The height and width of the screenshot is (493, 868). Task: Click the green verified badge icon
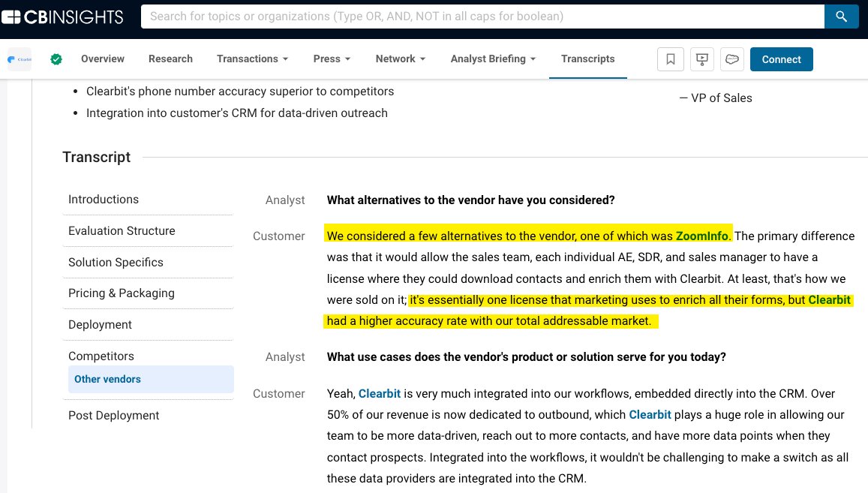(x=56, y=59)
